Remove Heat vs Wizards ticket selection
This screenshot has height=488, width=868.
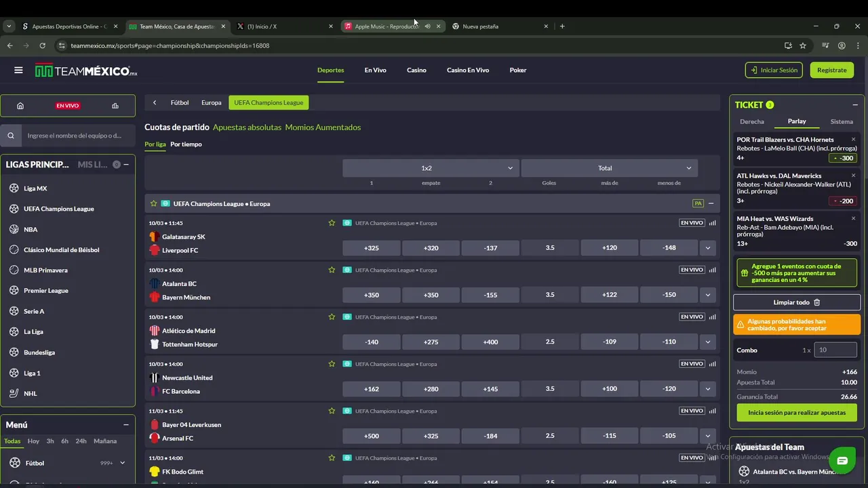[853, 218]
